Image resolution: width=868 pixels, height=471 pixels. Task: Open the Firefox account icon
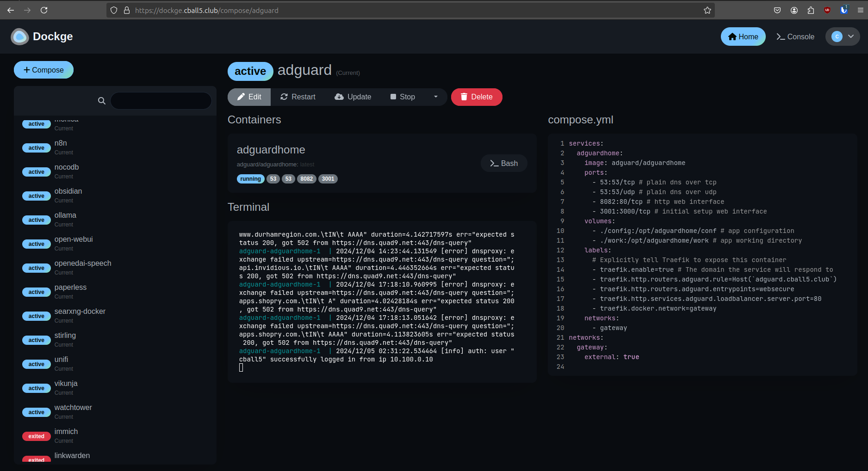[794, 10]
